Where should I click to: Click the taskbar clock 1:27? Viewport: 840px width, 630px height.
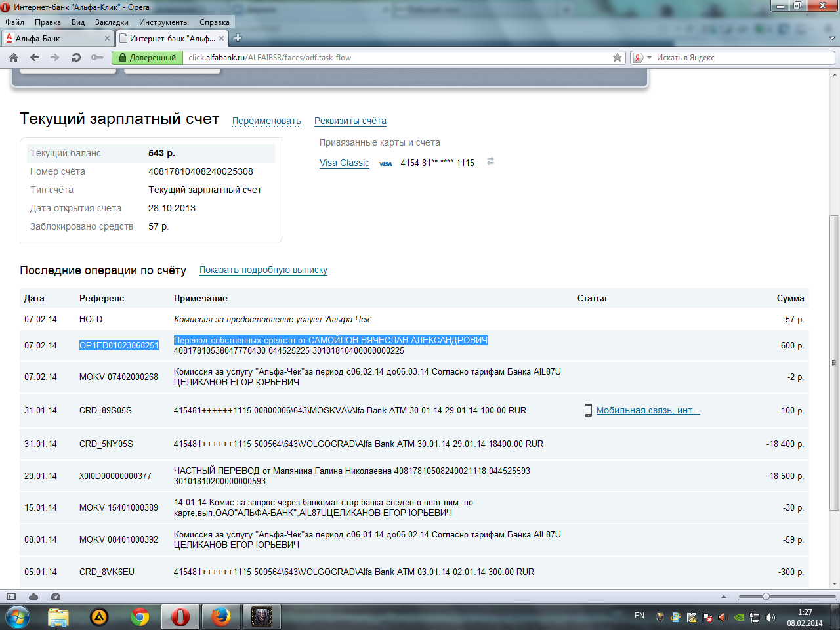click(805, 612)
